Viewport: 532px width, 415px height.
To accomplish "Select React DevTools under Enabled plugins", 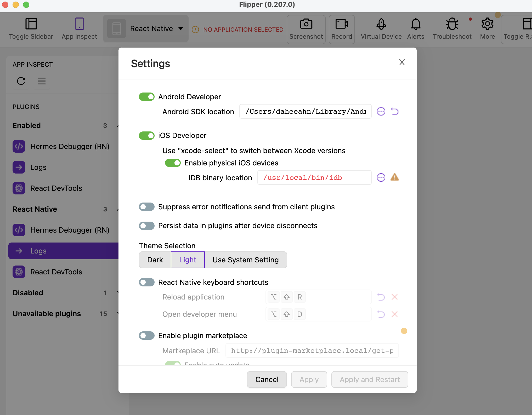I will pyautogui.click(x=56, y=188).
